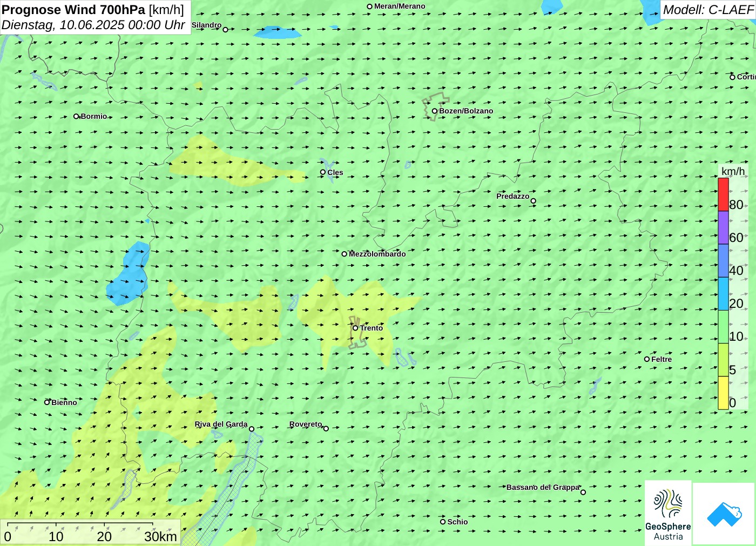Click the 'Bassano del Grappa' label text
The width and height of the screenshot is (756, 546).
[x=543, y=487]
